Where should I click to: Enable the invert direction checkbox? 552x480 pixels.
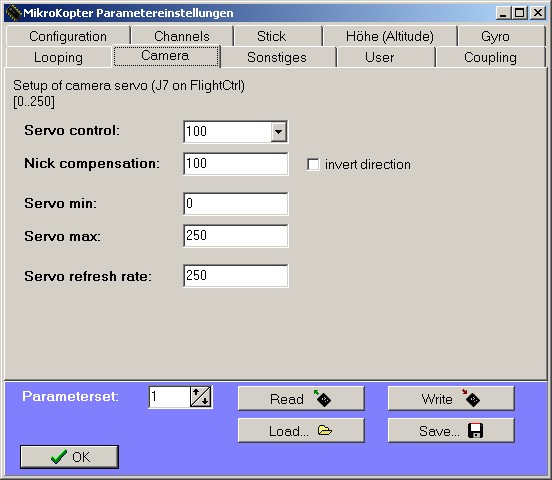313,164
